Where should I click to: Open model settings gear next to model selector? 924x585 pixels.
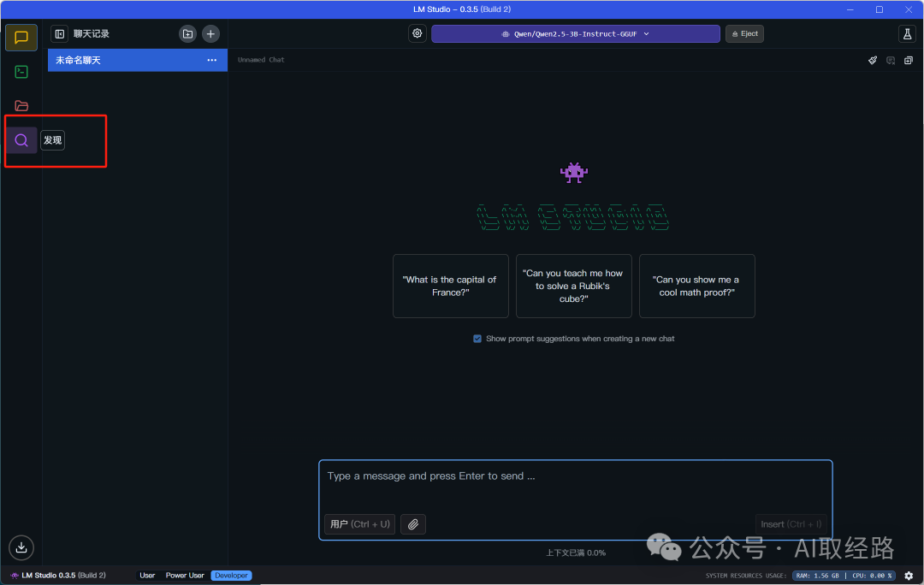[418, 33]
